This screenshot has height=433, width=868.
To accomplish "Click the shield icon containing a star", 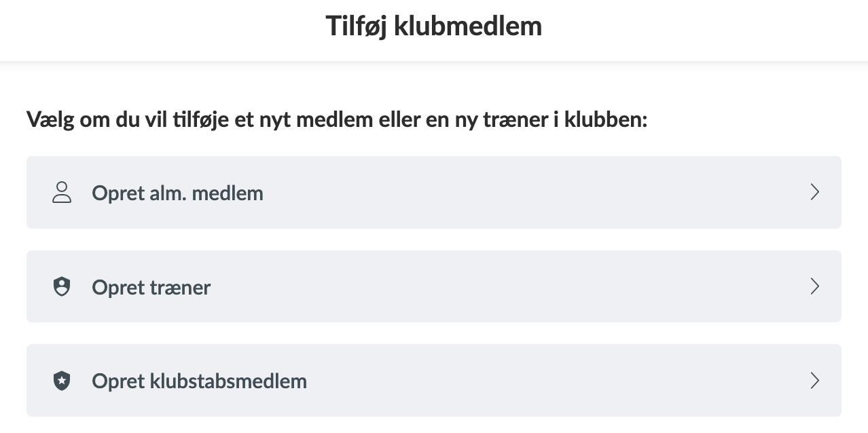I will point(62,381).
